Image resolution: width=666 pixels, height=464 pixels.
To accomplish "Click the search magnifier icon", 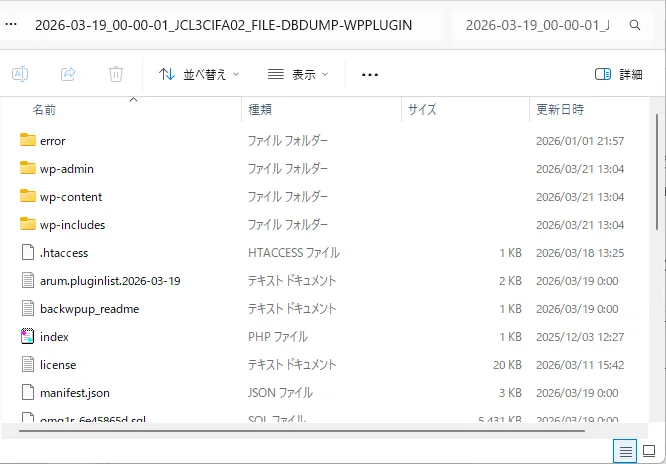I will pos(635,25).
